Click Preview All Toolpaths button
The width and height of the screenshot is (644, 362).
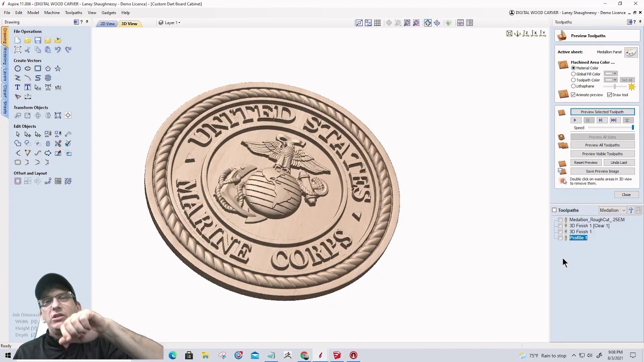[x=602, y=145]
